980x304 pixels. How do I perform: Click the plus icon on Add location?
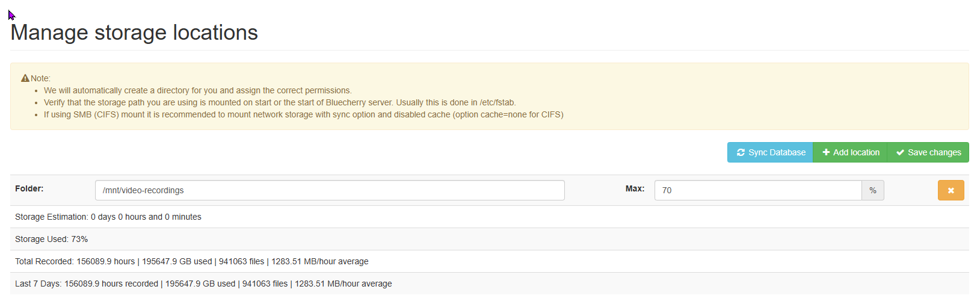click(826, 153)
